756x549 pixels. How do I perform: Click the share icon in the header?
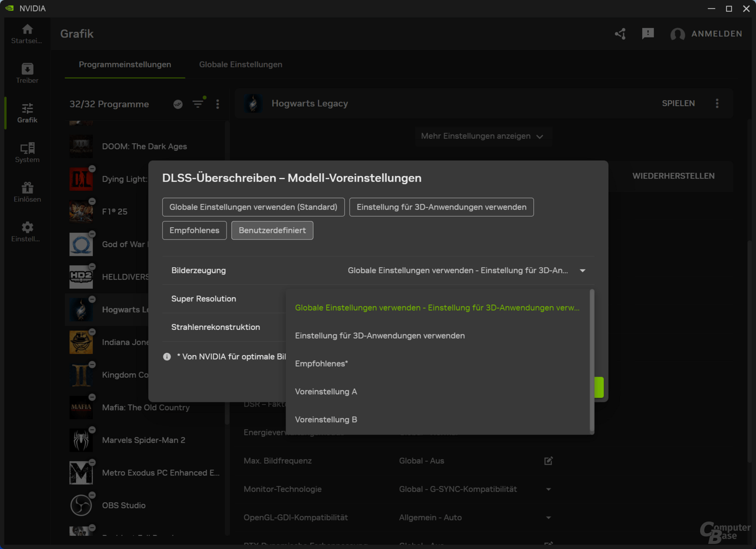620,34
